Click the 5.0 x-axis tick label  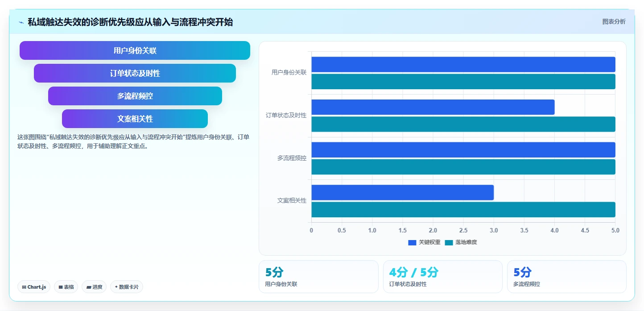615,230
